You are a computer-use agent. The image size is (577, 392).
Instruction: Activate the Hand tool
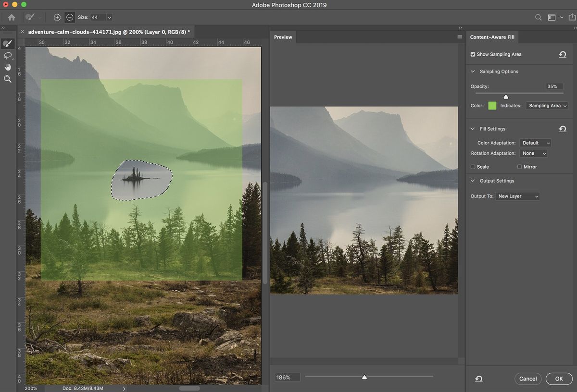tap(7, 67)
